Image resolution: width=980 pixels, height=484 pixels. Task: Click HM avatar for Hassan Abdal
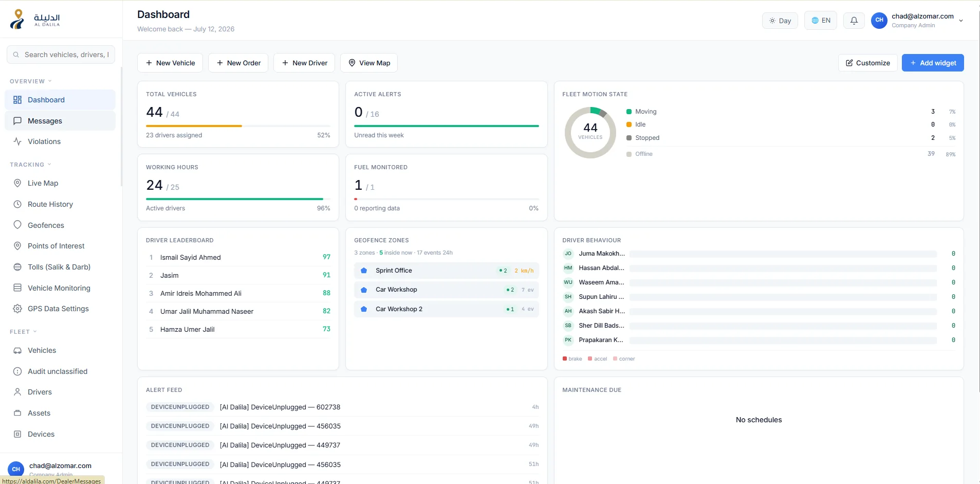click(568, 268)
